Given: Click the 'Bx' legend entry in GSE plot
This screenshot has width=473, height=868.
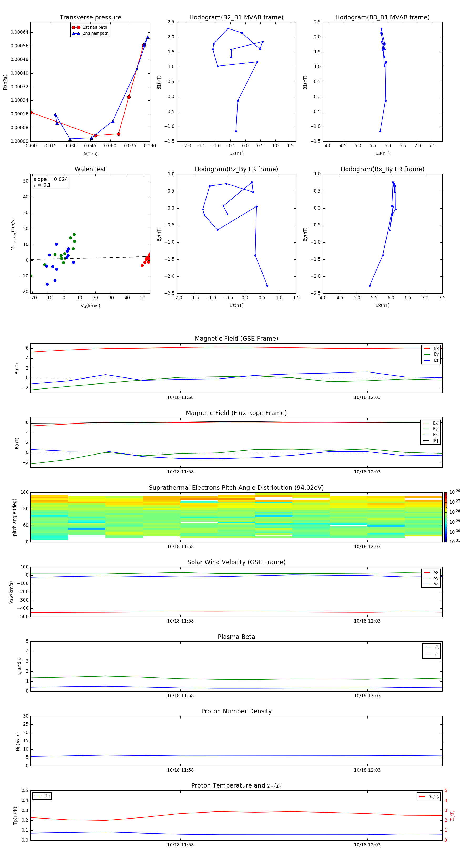Looking at the screenshot, I should 431,349.
